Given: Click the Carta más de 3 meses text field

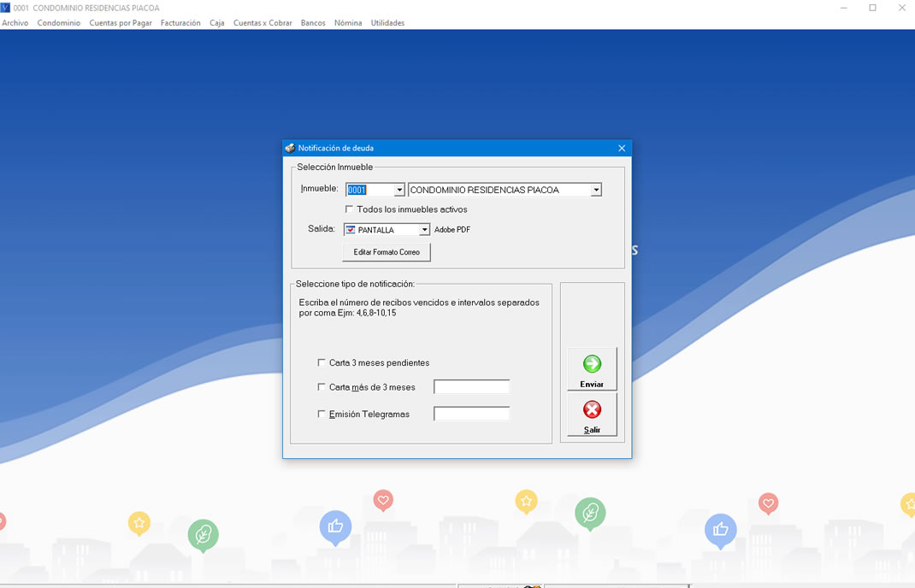Looking at the screenshot, I should coord(471,387).
